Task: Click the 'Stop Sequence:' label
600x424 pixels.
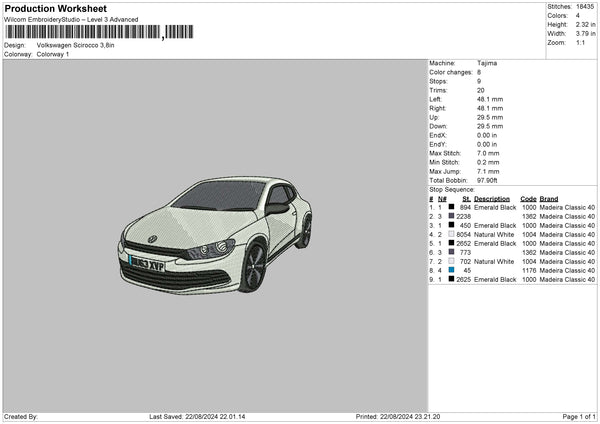Action: [x=452, y=190]
